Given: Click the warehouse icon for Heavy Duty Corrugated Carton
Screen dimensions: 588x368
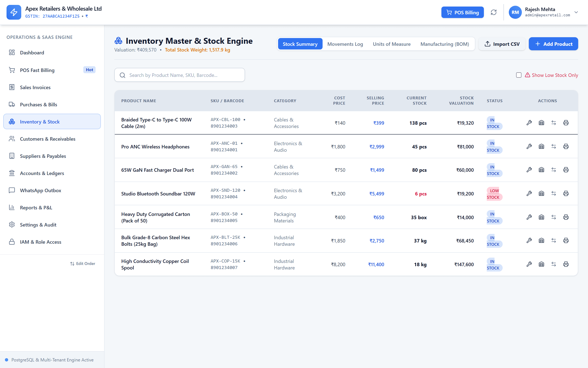Looking at the screenshot, I should [541, 217].
